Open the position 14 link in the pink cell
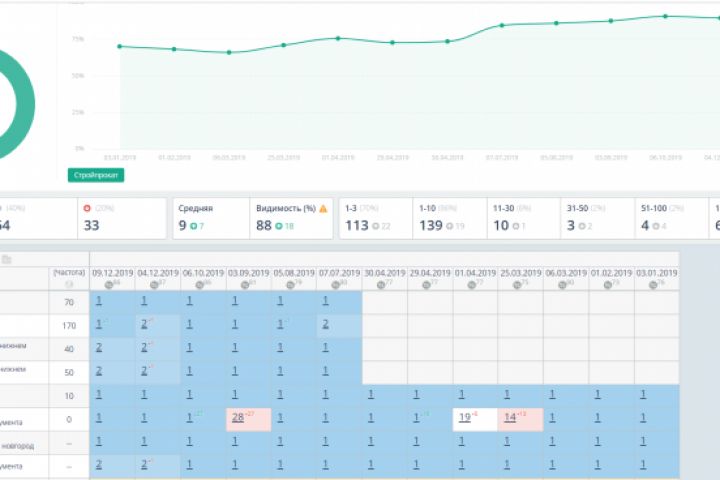The width and height of the screenshot is (720, 480). (x=510, y=418)
